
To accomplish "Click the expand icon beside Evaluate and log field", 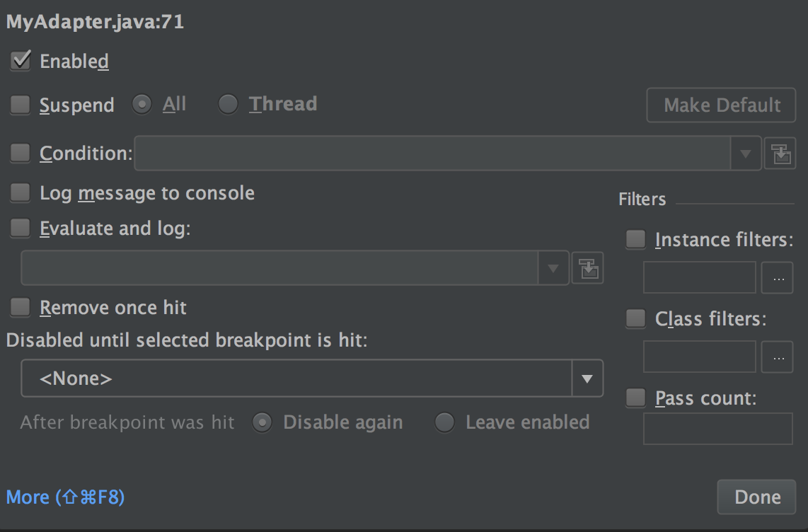I will [587, 268].
